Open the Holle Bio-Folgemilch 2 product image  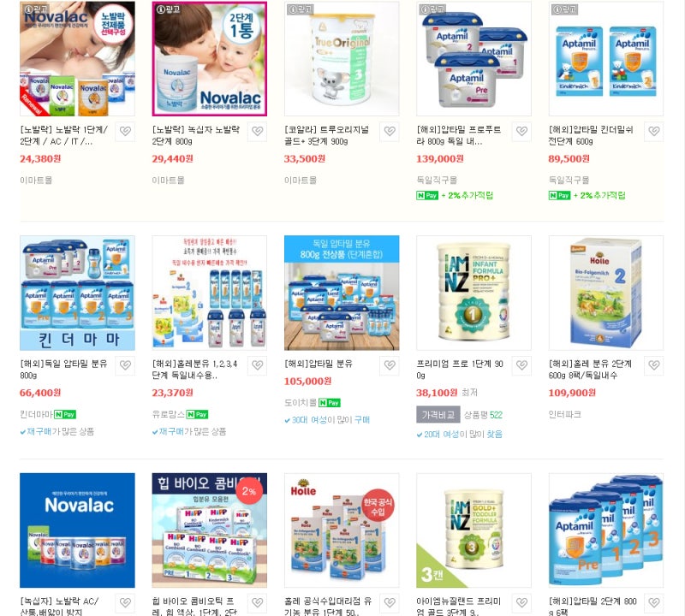tap(606, 293)
